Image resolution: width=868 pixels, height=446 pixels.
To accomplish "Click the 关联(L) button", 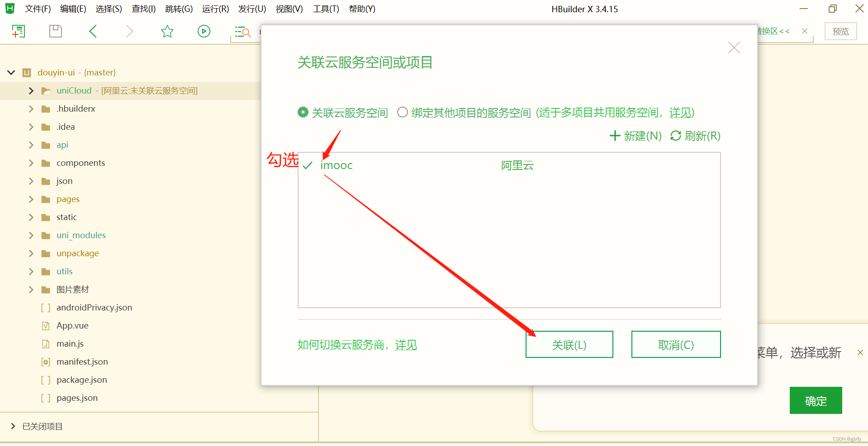I will point(569,344).
